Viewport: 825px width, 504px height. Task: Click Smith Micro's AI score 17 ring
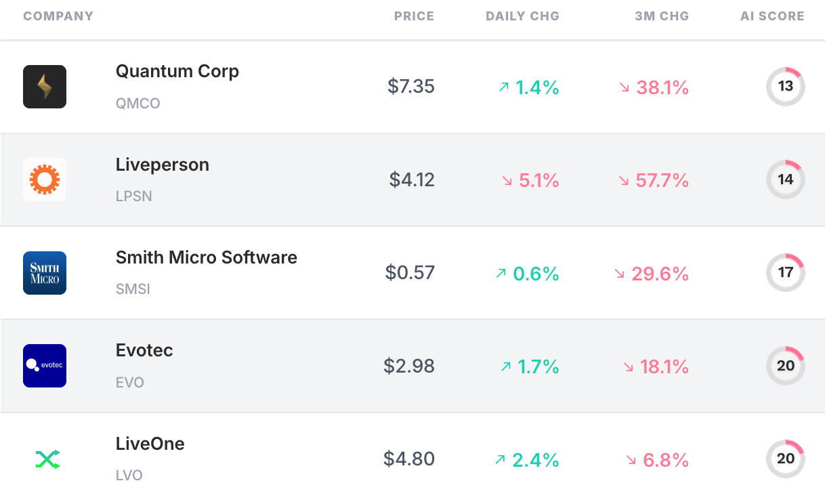click(785, 273)
